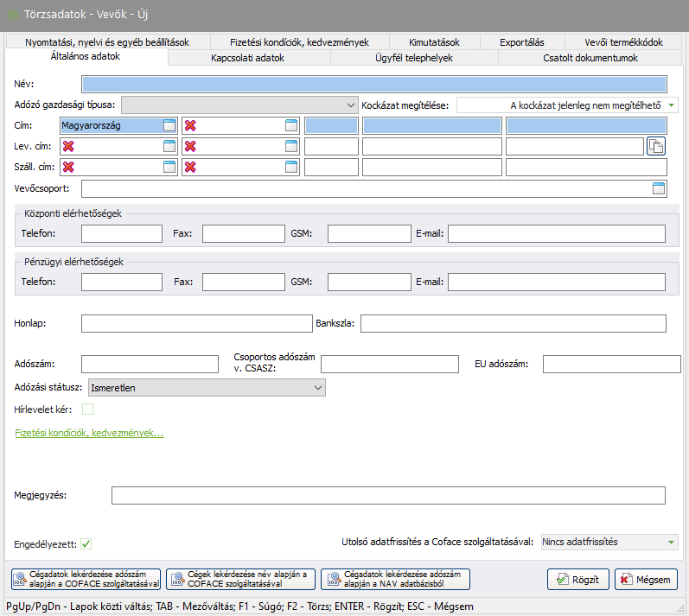Expand Adózó gazdasági típusa dropdown
This screenshot has height=616, width=689.
click(350, 105)
